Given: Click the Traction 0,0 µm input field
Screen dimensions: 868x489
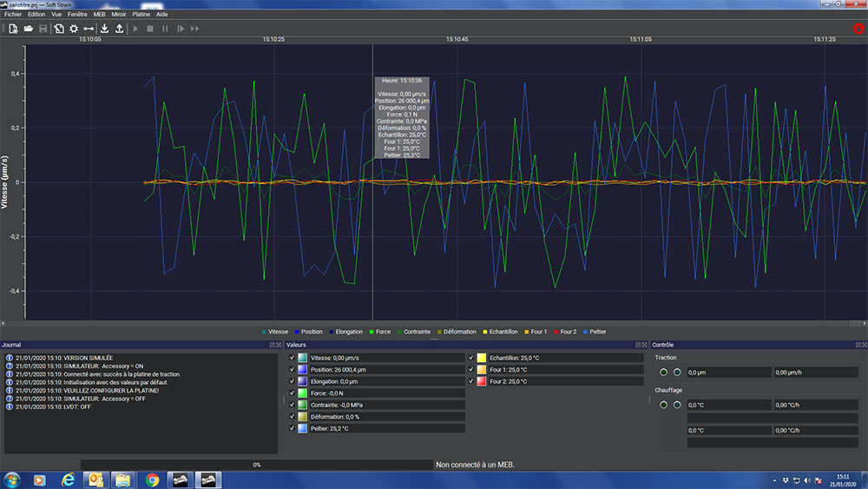Looking at the screenshot, I should [x=728, y=372].
